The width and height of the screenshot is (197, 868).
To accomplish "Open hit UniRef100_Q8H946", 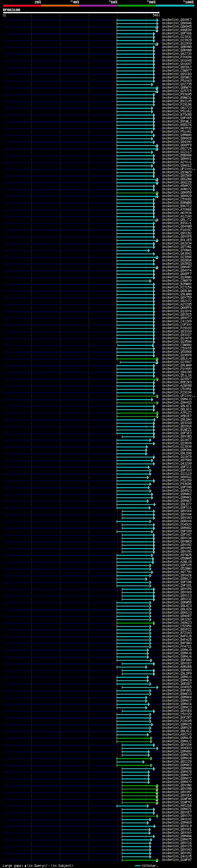I will click(177, 23).
